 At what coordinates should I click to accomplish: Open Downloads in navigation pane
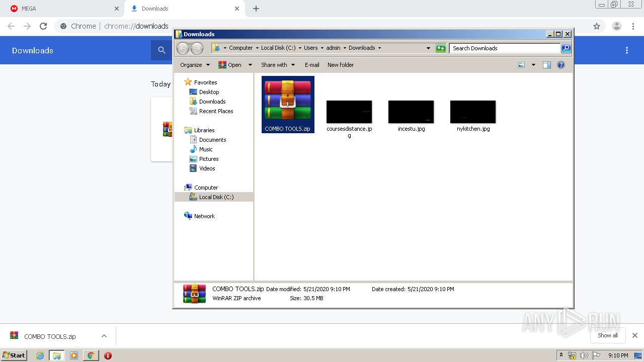pyautogui.click(x=212, y=102)
